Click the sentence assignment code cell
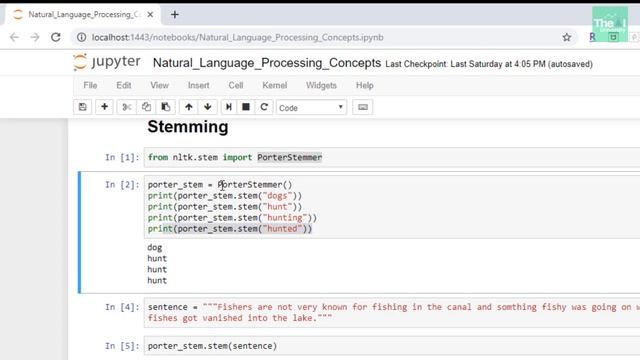Screen dimensions: 640x360 [x=392, y=313]
